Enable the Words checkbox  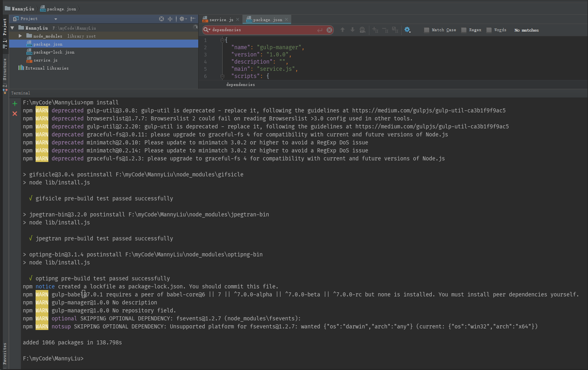coord(489,30)
